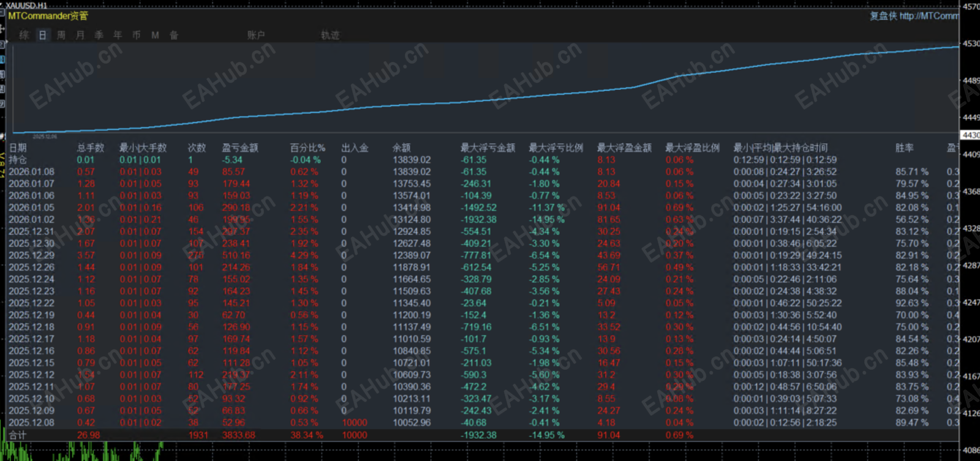Select the 2025.12.10 date row

coord(31,399)
